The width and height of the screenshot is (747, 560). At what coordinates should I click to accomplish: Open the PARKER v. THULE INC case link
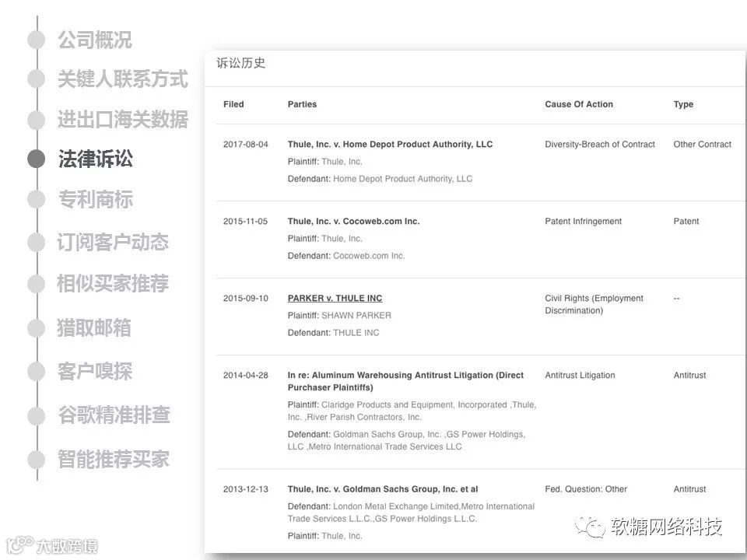click(335, 299)
